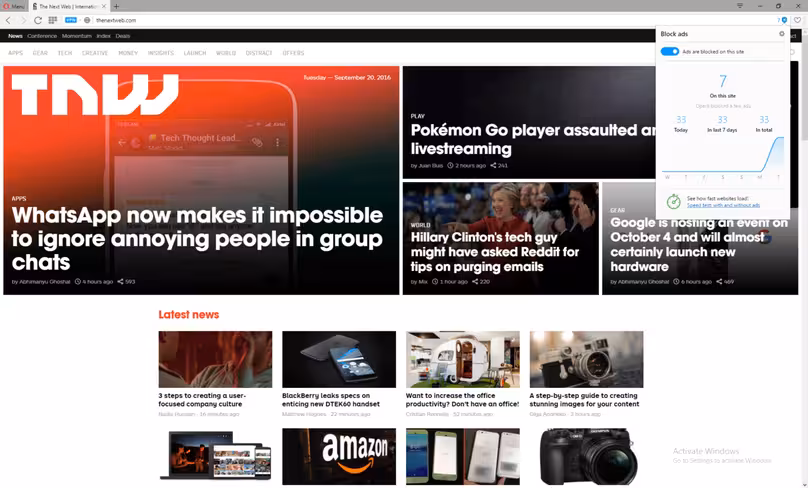The width and height of the screenshot is (808, 488).
Task: Open the DISTRACT section
Action: point(259,53)
